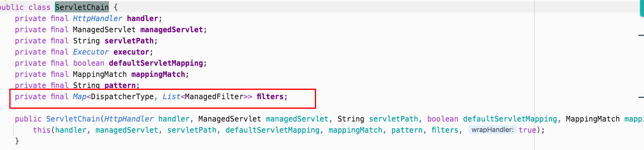
Task: Click the bold managedServlet field name
Action: click(172, 30)
